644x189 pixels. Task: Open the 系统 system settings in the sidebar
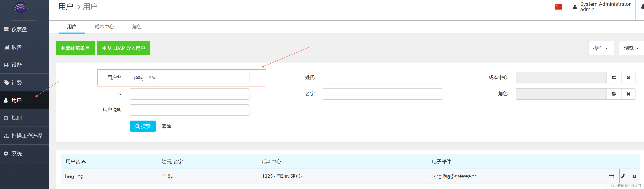tap(25, 154)
